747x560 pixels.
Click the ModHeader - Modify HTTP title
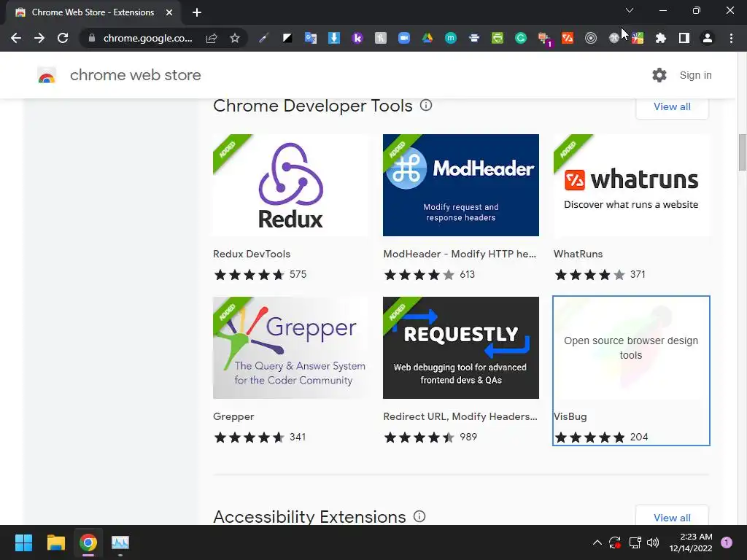tap(460, 254)
